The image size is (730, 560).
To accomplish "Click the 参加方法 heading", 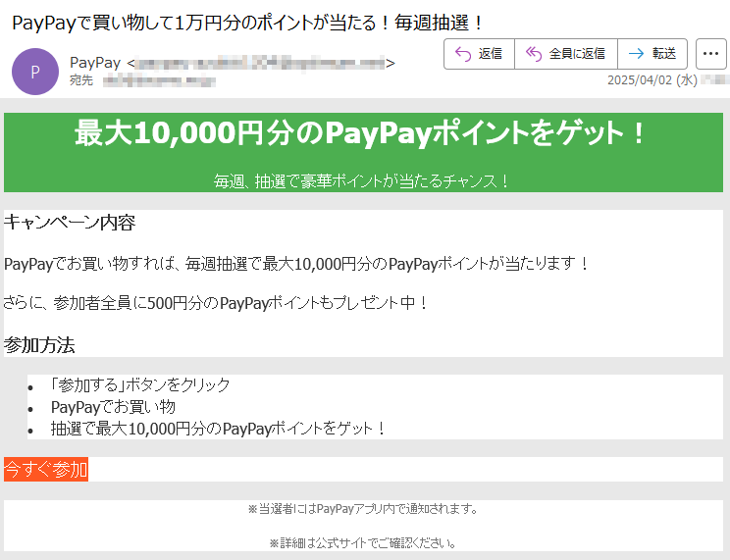I will coord(39,345).
